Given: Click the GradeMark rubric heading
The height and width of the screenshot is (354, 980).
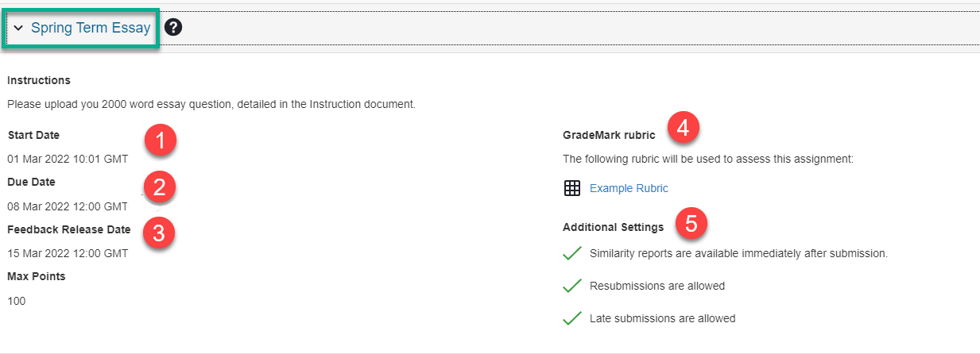Looking at the screenshot, I should 609,136.
